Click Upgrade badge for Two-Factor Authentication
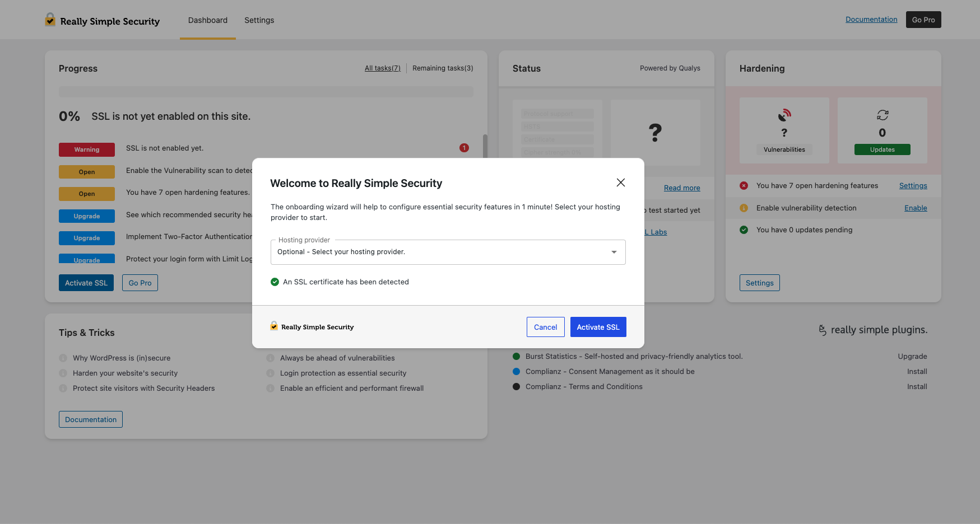 (87, 238)
